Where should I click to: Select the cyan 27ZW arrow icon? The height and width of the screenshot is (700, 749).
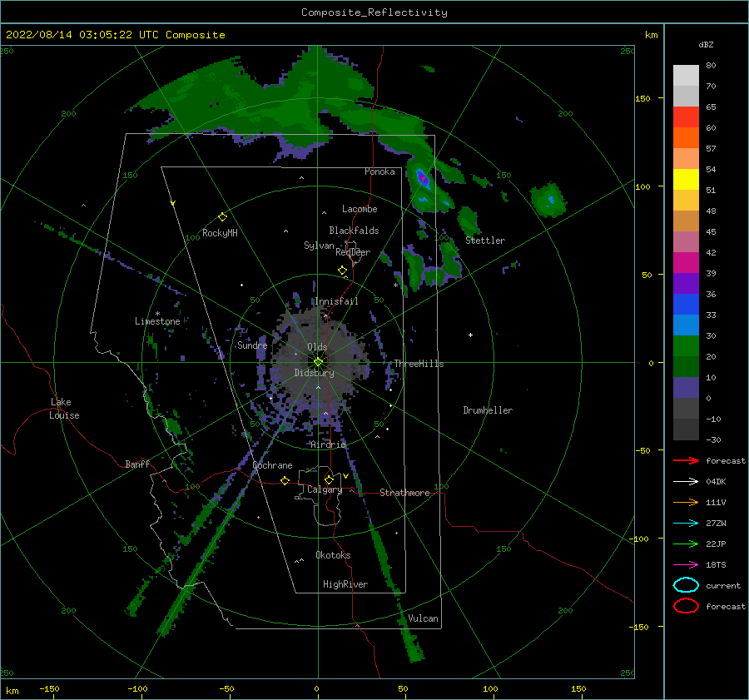[686, 524]
